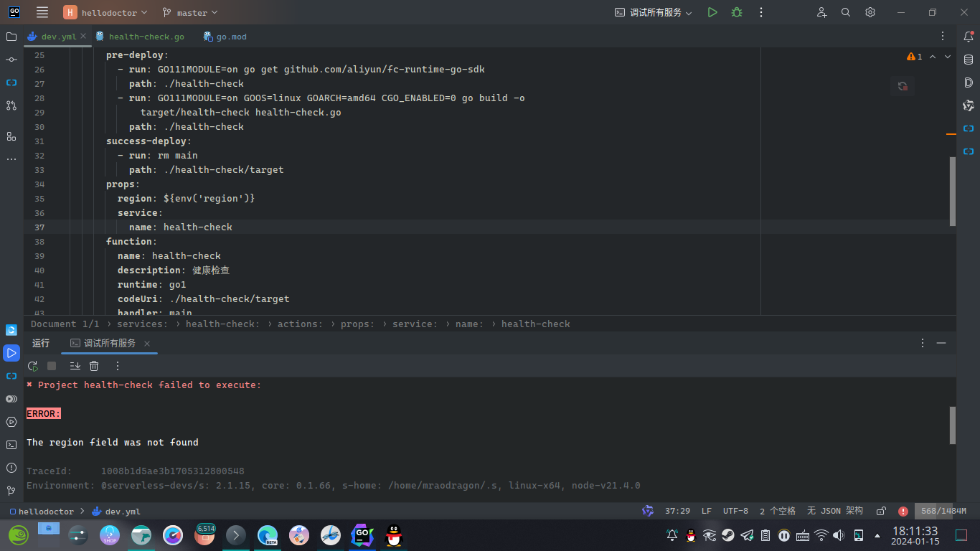Open the Git tool window icon

pyautogui.click(x=11, y=491)
